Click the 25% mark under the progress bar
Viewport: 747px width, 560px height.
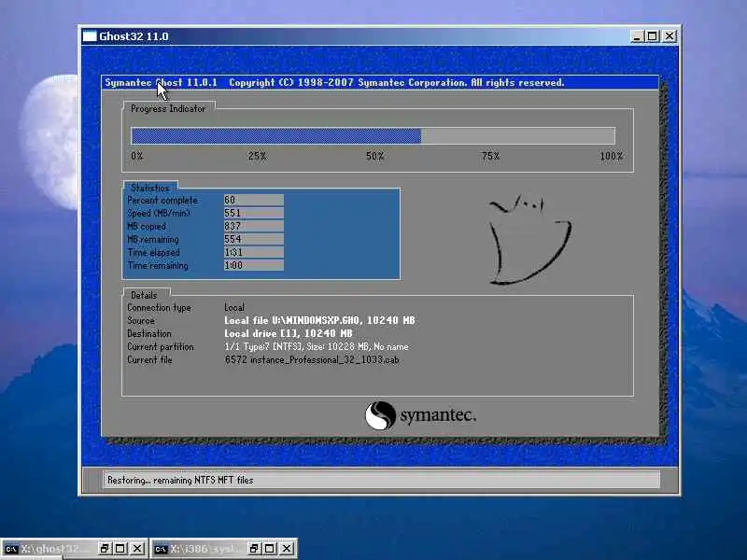(x=257, y=156)
